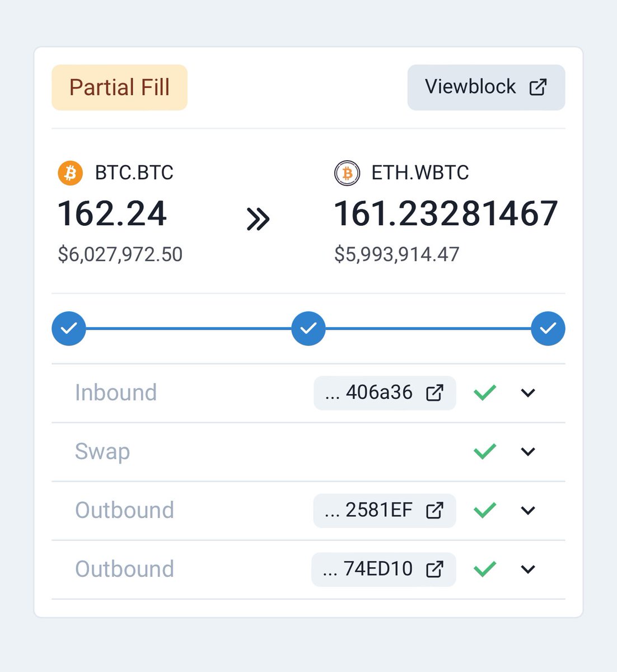The width and height of the screenshot is (617, 672).
Task: Open Viewblock external link button
Action: pos(486,87)
